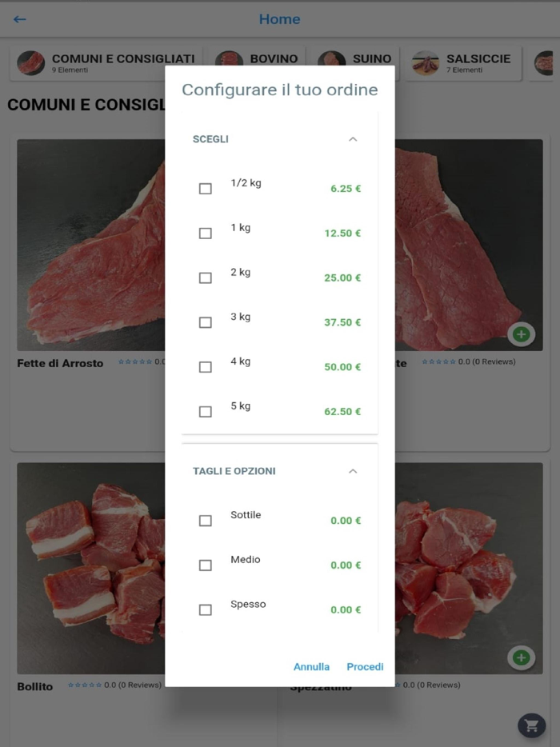Enable the Sottile cut option
The height and width of the screenshot is (747, 560).
click(206, 521)
